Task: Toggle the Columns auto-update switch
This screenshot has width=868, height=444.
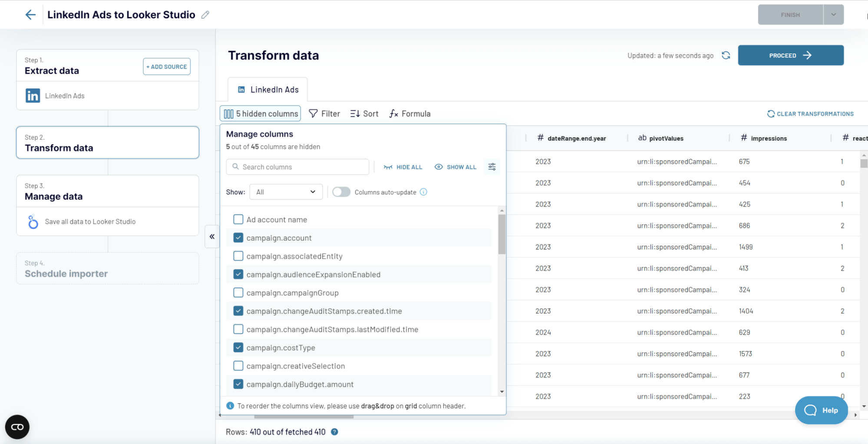Action: click(341, 192)
